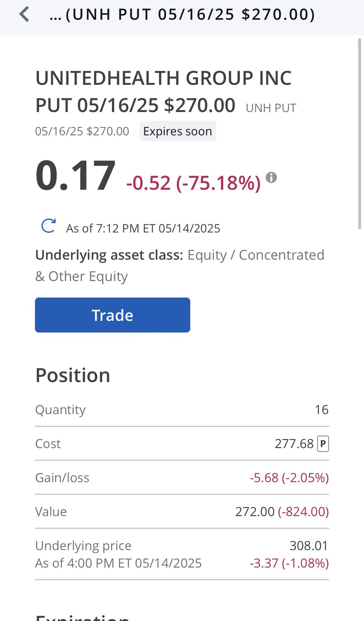Tap the vertical scrollbar on the right
This screenshot has width=364, height=621.
point(359,134)
